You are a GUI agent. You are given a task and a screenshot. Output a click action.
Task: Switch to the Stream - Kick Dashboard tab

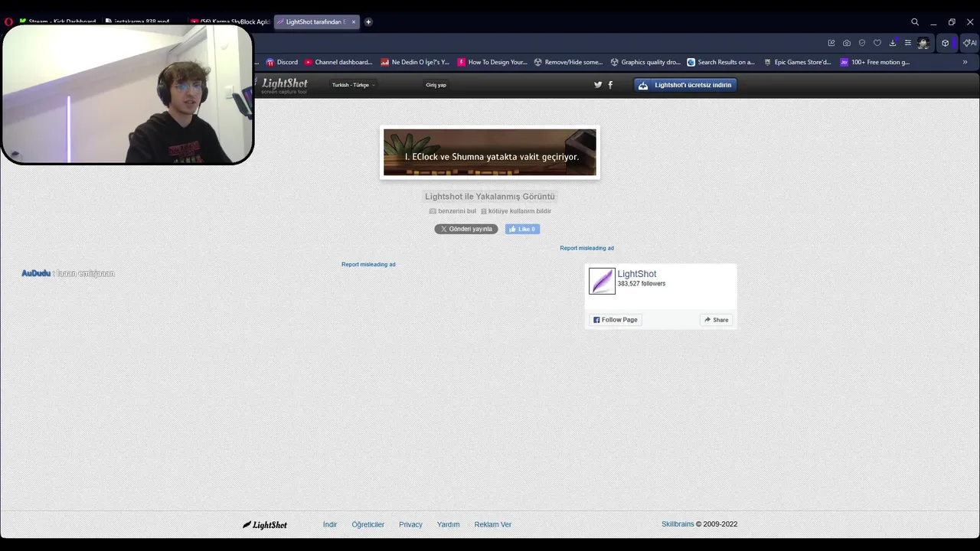click(57, 21)
